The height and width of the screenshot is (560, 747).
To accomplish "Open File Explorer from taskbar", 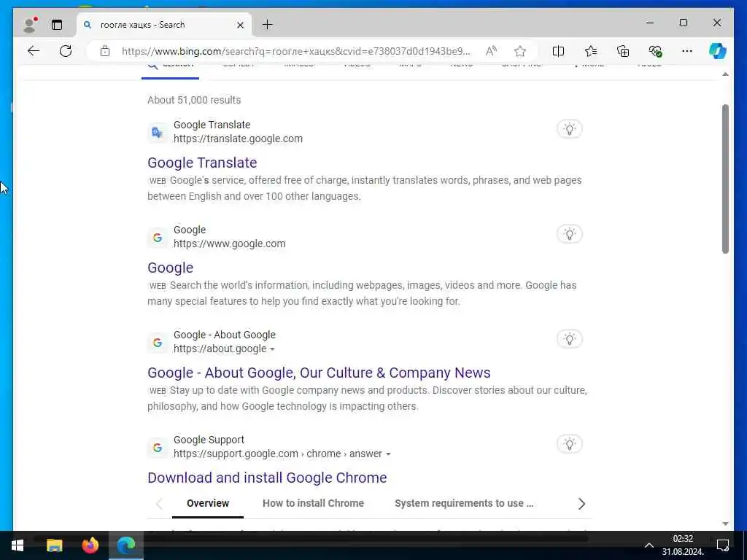I will point(54,545).
